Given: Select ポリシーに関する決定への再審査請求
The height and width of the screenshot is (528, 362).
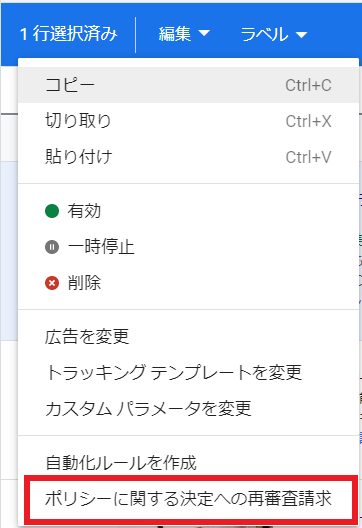Looking at the screenshot, I should pos(189,498).
